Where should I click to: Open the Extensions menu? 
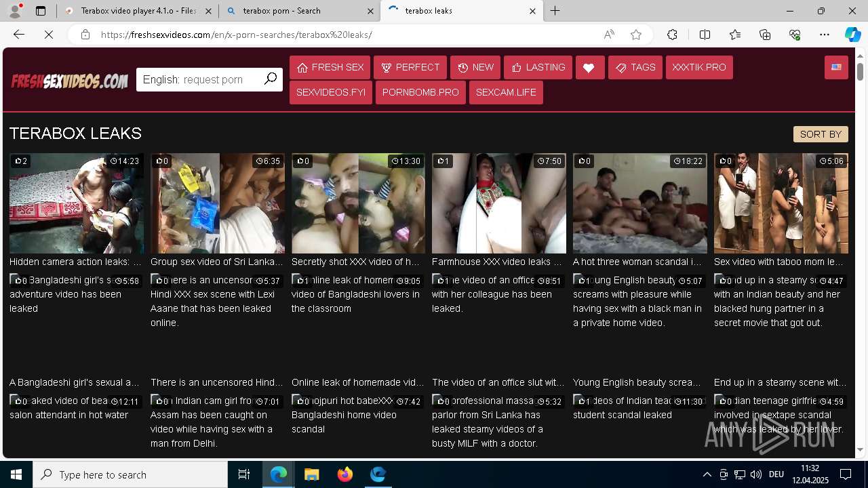(672, 35)
